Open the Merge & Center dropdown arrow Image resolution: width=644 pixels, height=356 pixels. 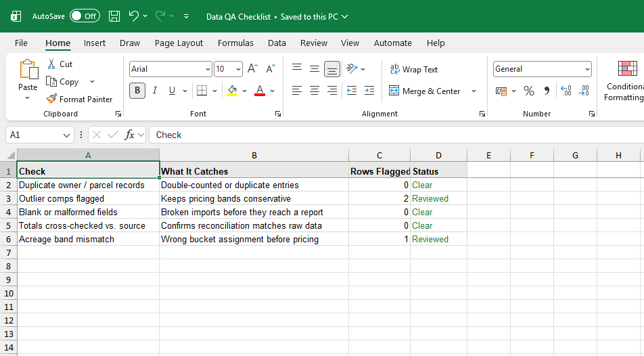click(x=474, y=91)
